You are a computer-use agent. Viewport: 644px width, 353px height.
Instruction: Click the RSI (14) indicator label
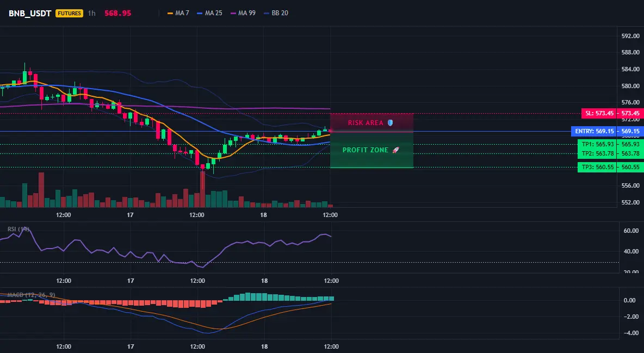click(x=18, y=229)
